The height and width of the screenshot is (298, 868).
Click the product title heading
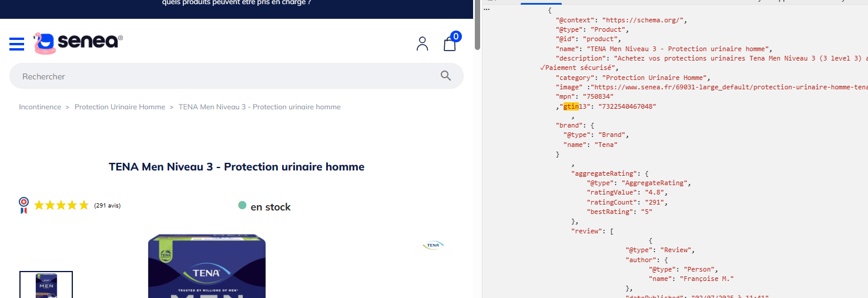pyautogui.click(x=236, y=167)
